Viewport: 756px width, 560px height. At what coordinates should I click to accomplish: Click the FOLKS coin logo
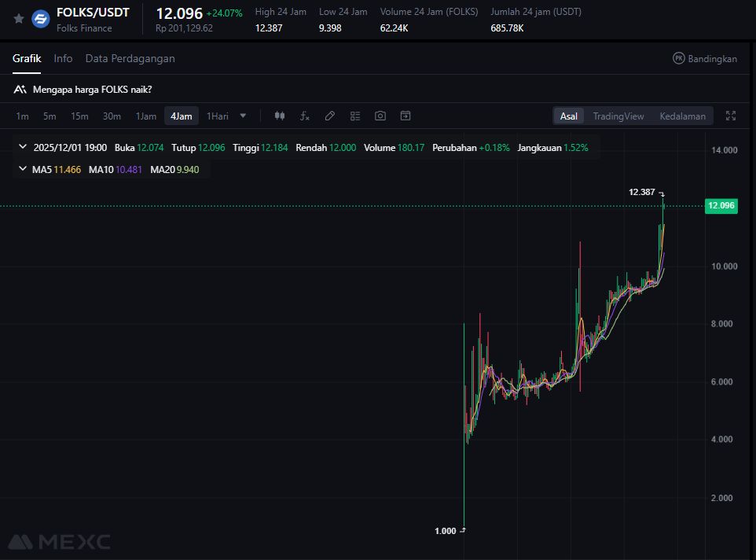[x=41, y=19]
